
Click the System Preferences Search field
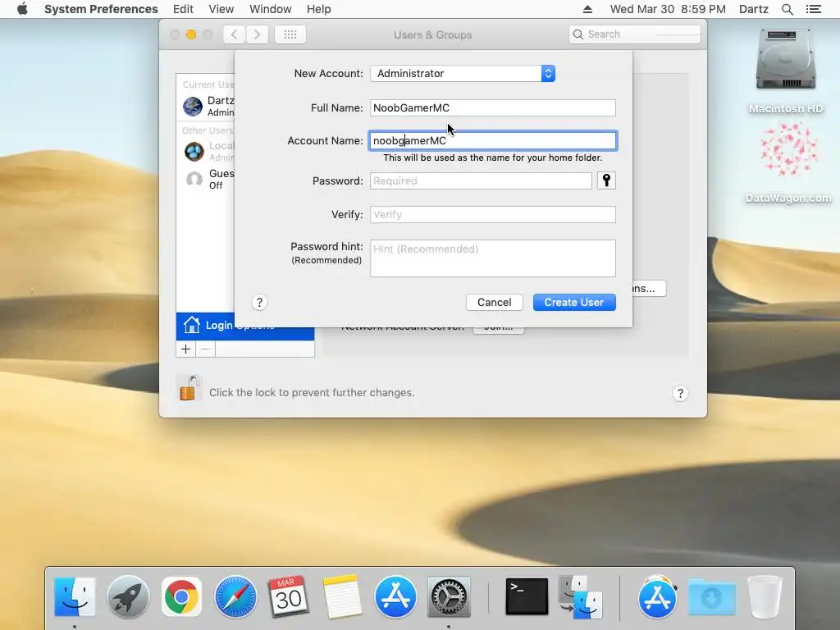[x=634, y=34]
